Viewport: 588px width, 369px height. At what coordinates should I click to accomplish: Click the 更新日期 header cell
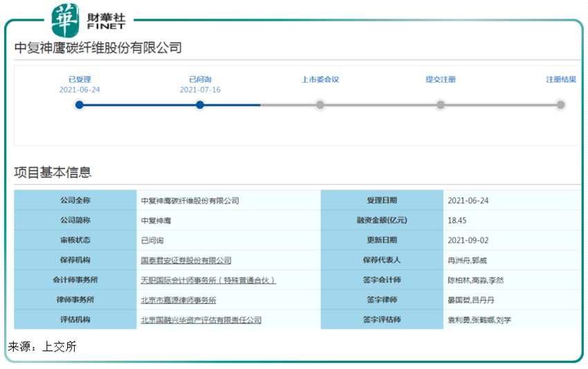pos(382,240)
